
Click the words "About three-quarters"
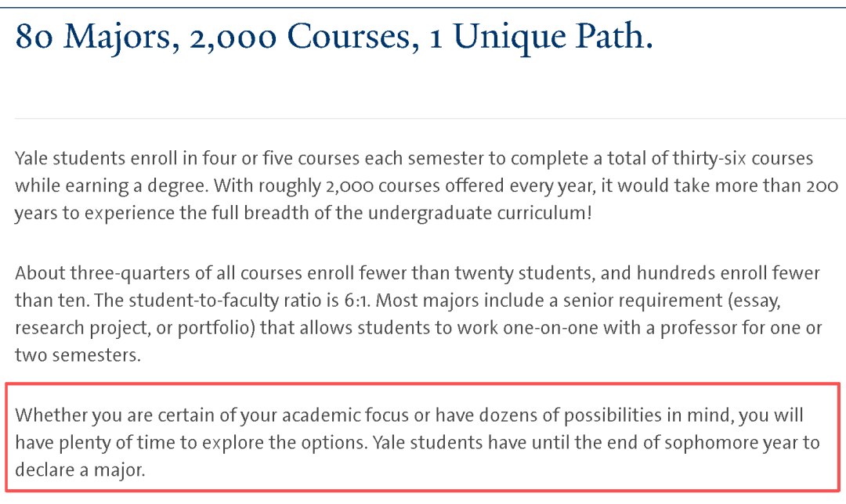85,273
